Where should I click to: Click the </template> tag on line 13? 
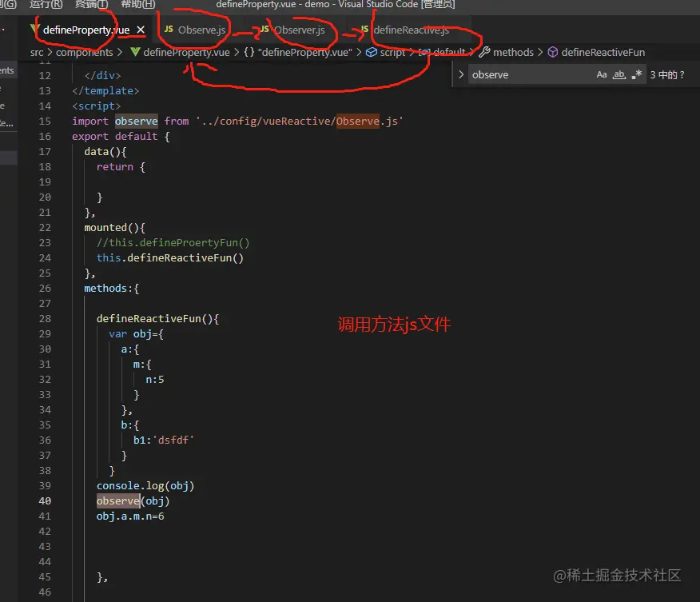coord(105,90)
